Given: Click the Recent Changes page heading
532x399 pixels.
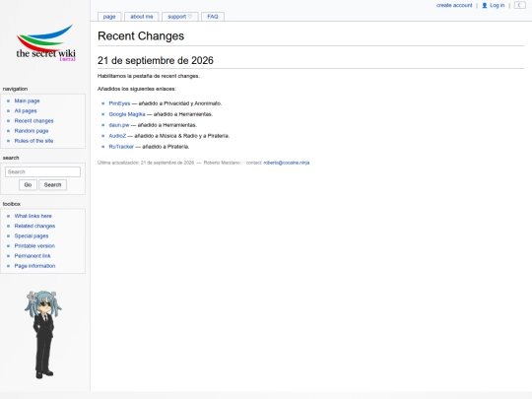Looking at the screenshot, I should point(141,36).
